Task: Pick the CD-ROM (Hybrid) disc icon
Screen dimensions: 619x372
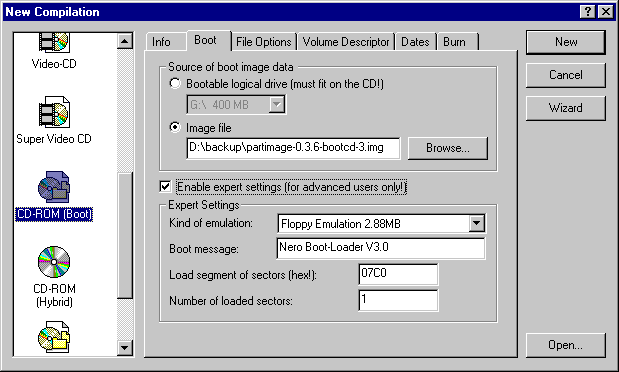Action: pyautogui.click(x=54, y=262)
